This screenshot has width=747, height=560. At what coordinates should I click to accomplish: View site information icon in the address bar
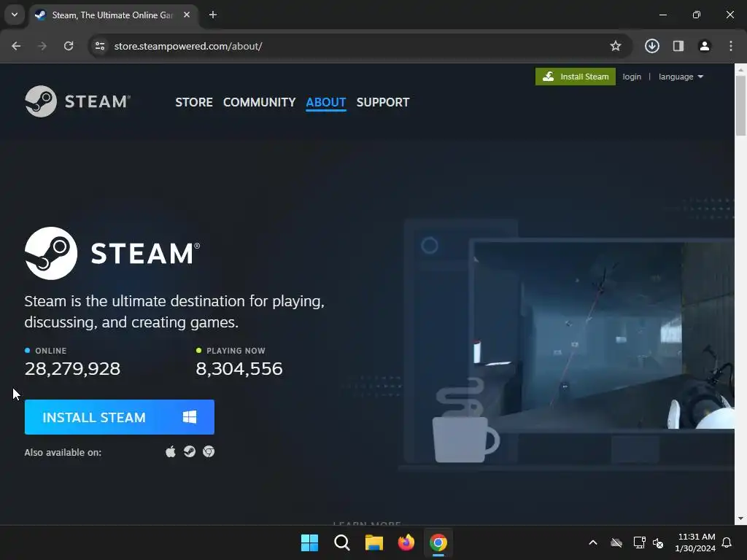click(x=100, y=46)
